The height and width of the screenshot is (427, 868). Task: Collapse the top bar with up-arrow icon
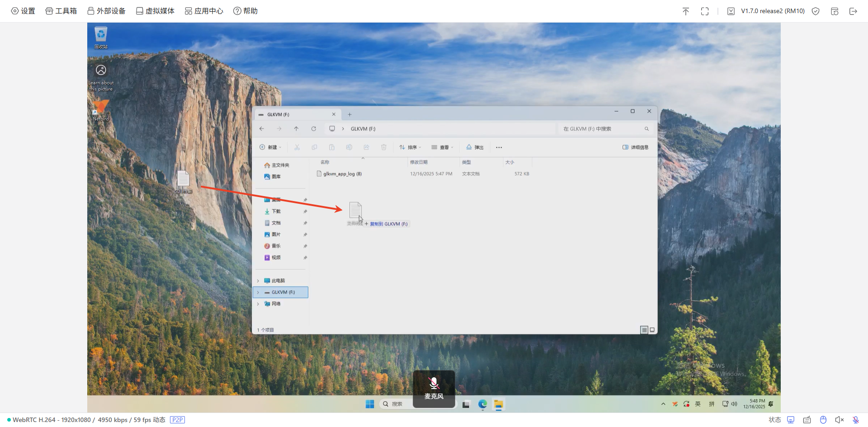pos(686,11)
